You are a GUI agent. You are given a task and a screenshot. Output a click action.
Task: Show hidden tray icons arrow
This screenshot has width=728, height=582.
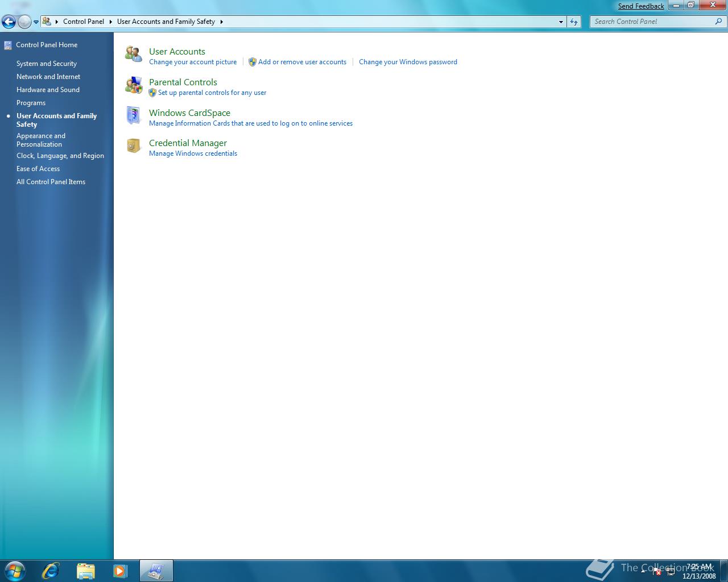click(643, 571)
